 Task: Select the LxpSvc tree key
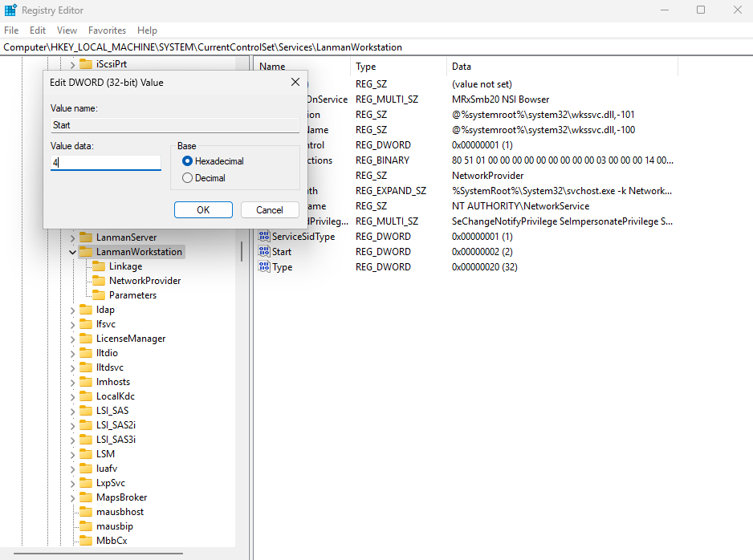pos(111,483)
